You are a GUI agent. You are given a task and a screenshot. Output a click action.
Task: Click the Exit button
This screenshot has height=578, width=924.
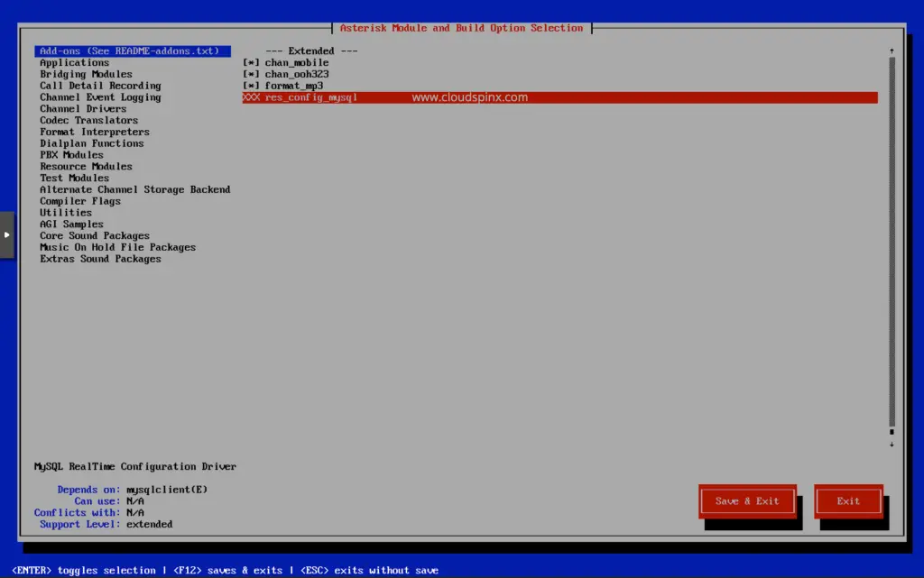(x=847, y=500)
